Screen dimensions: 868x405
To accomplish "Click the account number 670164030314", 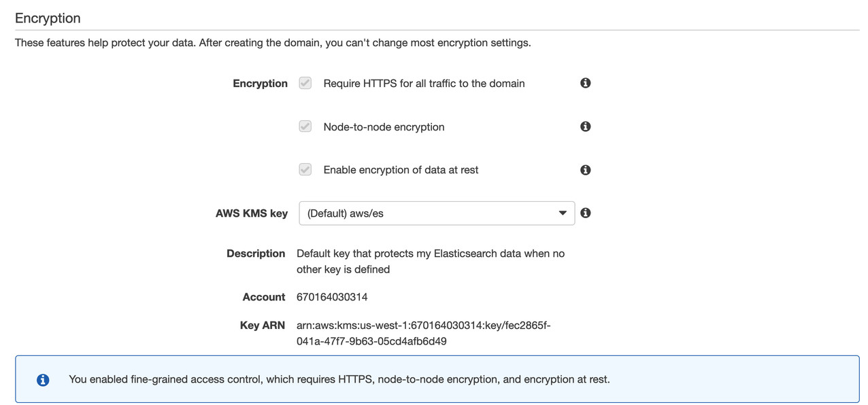I will [331, 296].
